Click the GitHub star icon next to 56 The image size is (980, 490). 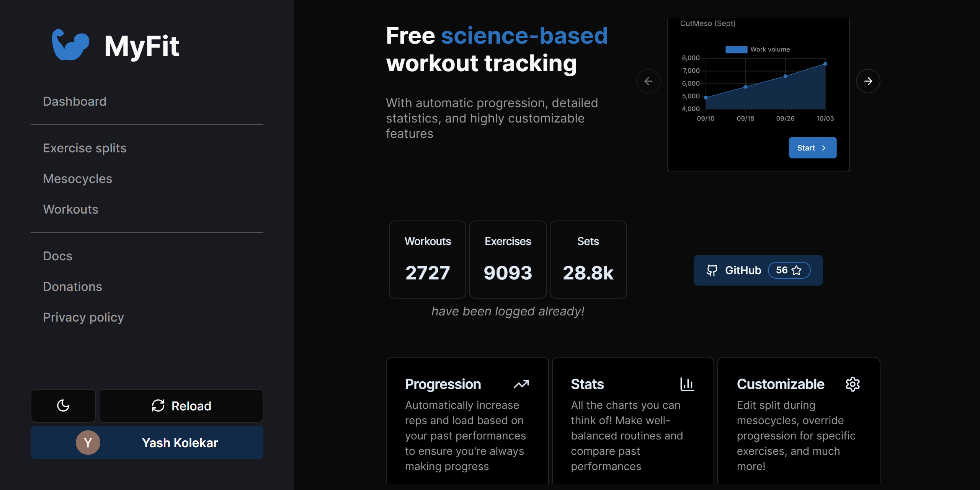click(796, 269)
